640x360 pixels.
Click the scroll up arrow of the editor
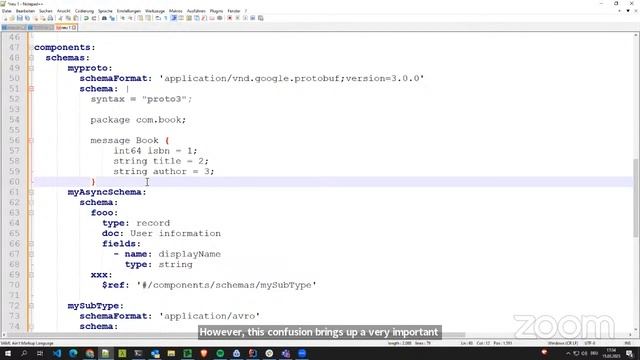coord(636,36)
